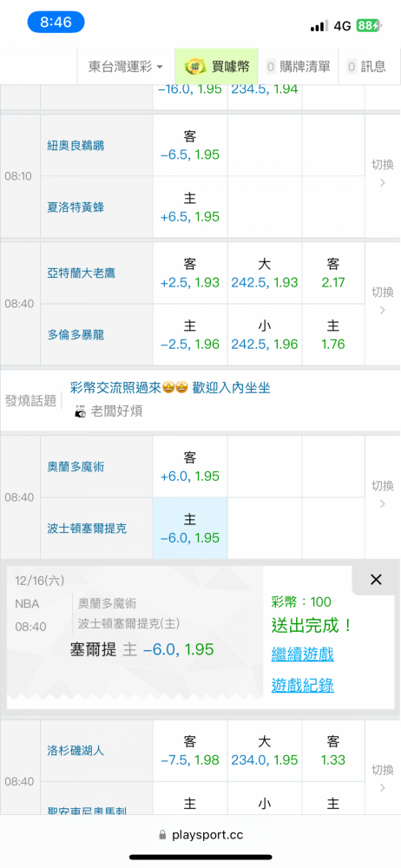This screenshot has height=868, width=401.
Task: Open the 亞特蘭大老鷹 team link
Action: point(81,273)
